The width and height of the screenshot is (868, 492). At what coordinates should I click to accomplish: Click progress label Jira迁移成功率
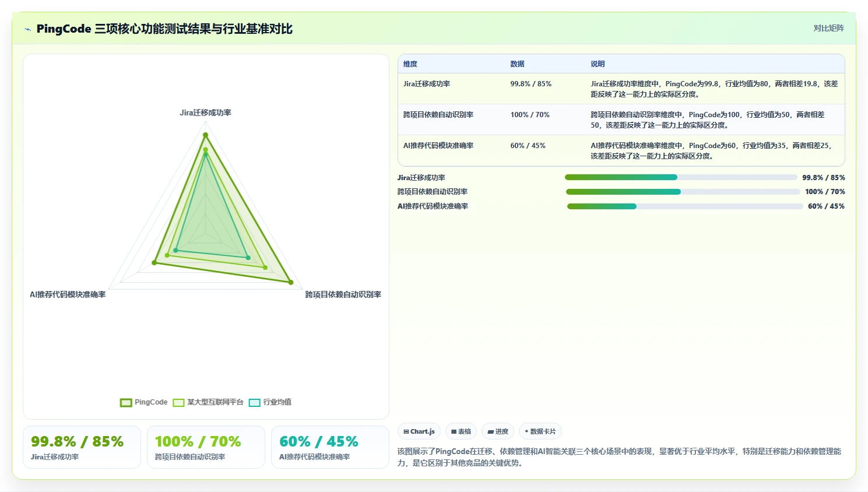(x=421, y=178)
